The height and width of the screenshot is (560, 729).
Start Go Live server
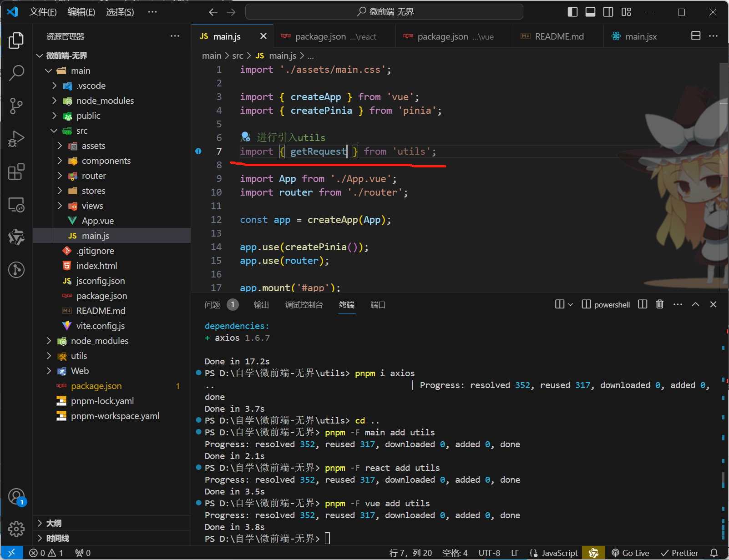[630, 553]
